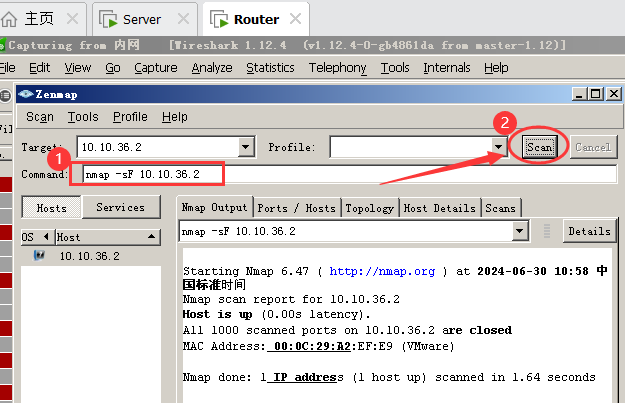Open Wireshark Telephony menu
Image resolution: width=625 pixels, height=403 pixels.
pos(338,68)
